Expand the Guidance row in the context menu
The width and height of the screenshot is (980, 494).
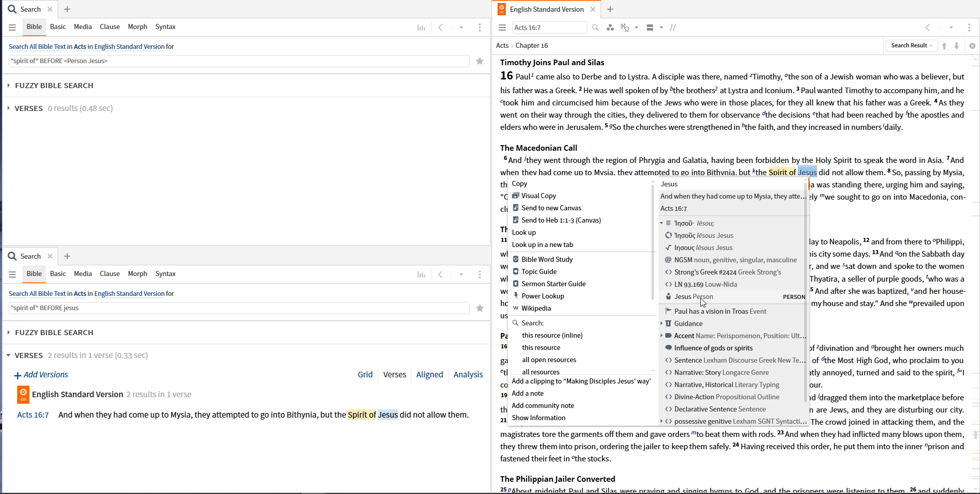662,323
